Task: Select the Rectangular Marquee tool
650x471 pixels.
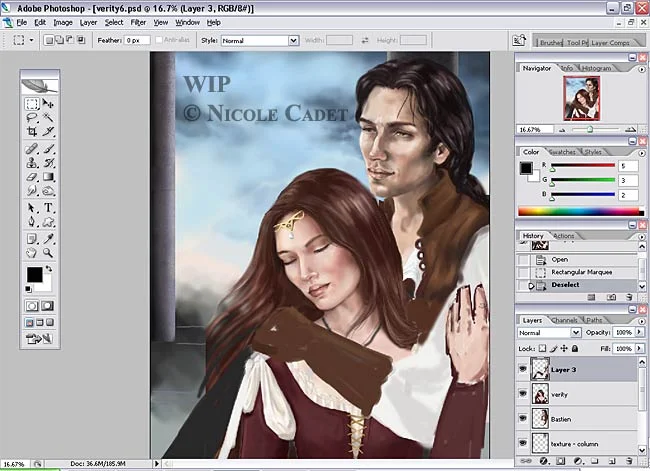Action: (32, 104)
